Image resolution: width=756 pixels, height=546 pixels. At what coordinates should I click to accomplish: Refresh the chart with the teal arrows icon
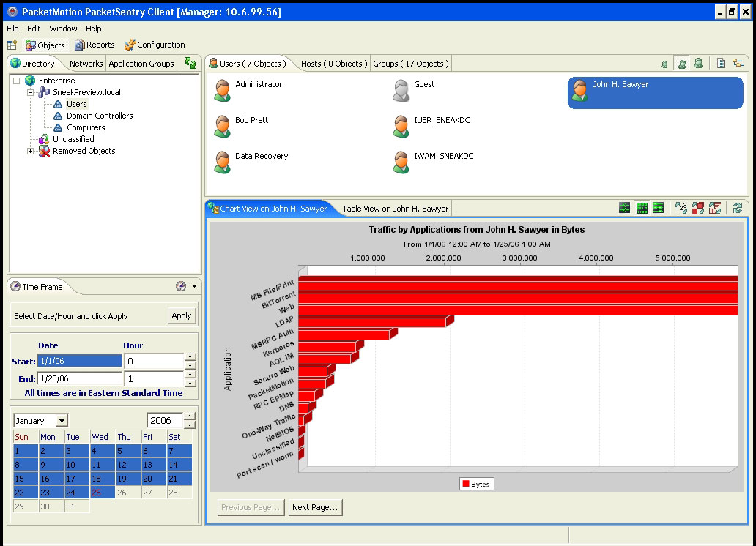tap(738, 208)
